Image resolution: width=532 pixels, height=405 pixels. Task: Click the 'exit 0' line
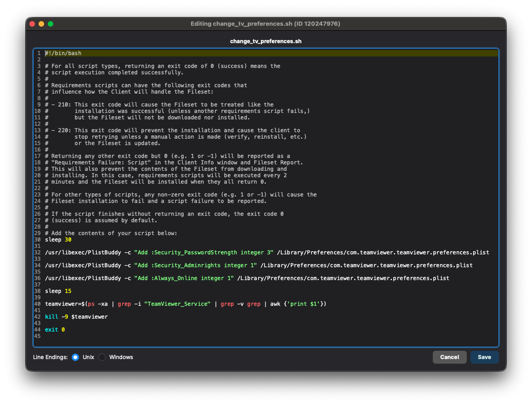(x=55, y=330)
